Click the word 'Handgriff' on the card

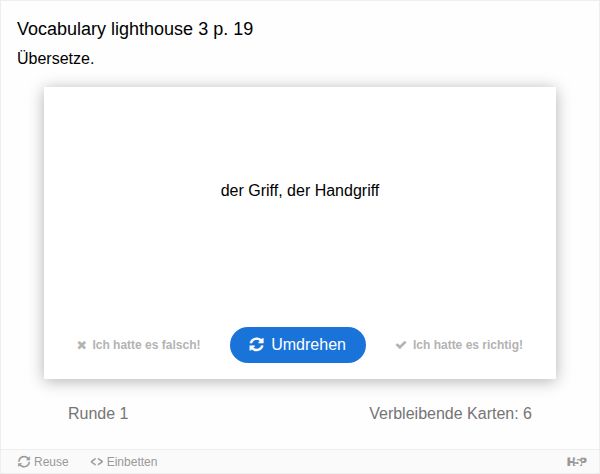pyautogui.click(x=347, y=190)
